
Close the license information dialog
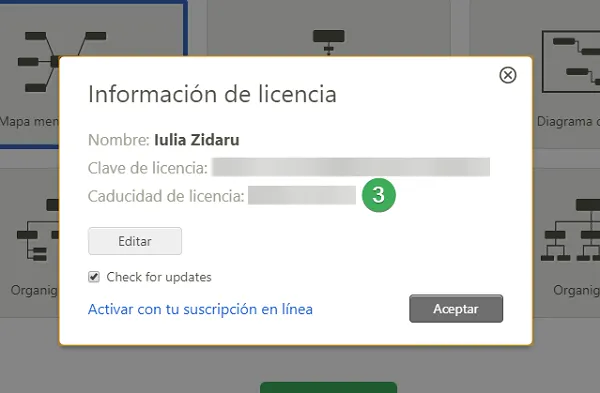click(x=507, y=75)
